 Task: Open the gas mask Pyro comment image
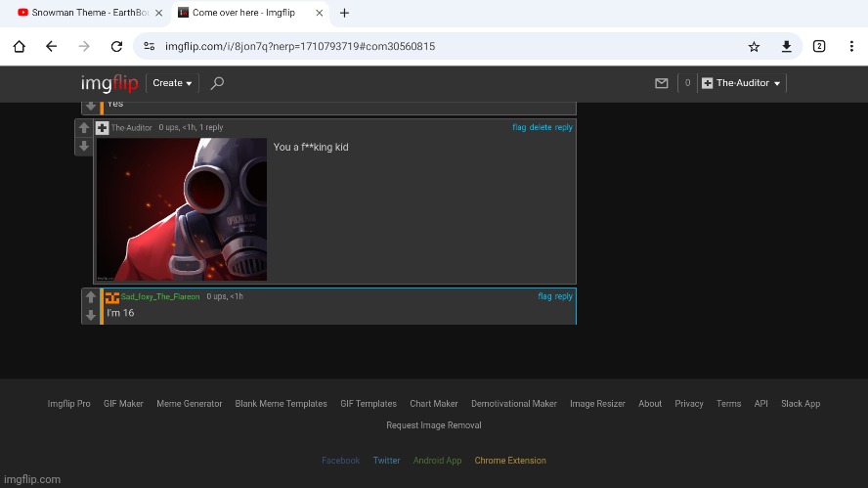pos(182,209)
